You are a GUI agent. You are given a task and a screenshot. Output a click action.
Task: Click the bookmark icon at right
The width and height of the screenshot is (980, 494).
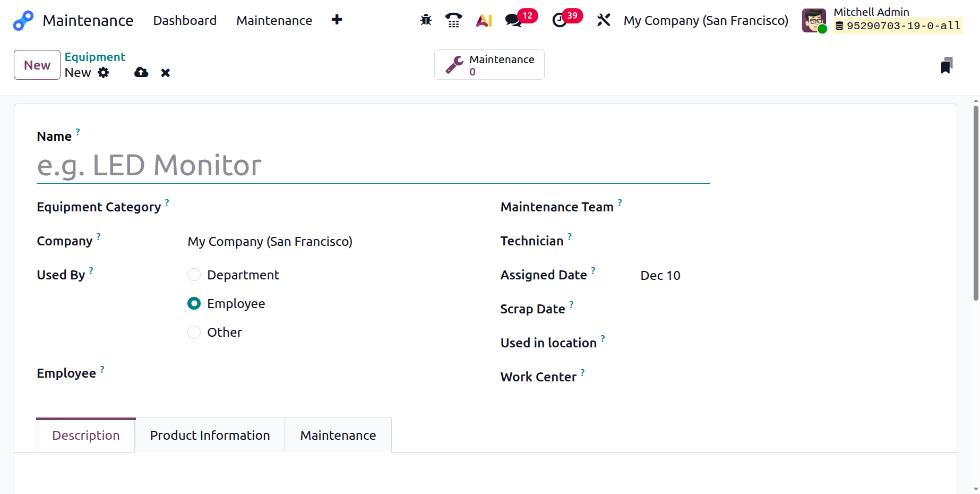(946, 65)
